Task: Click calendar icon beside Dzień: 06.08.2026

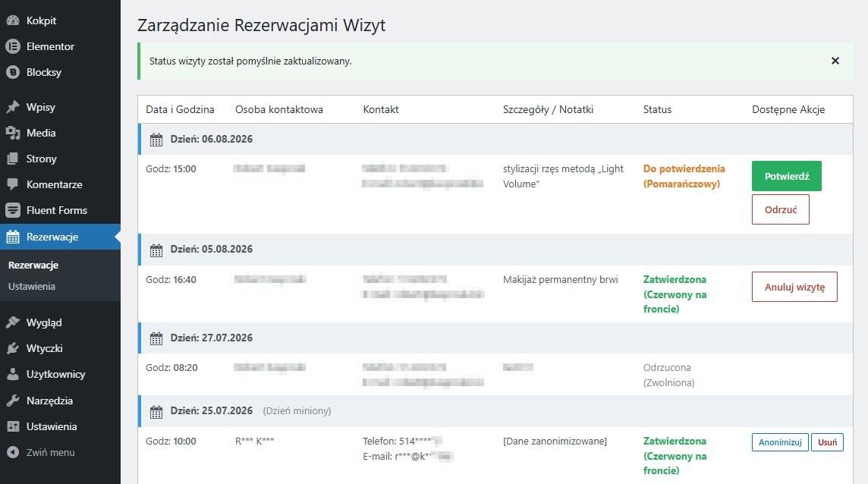Action: pos(156,140)
